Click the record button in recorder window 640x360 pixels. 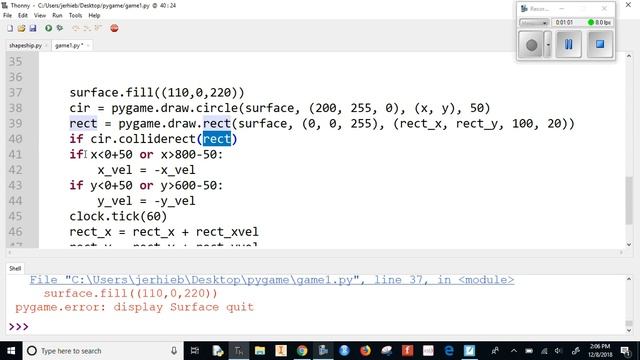(x=531, y=44)
